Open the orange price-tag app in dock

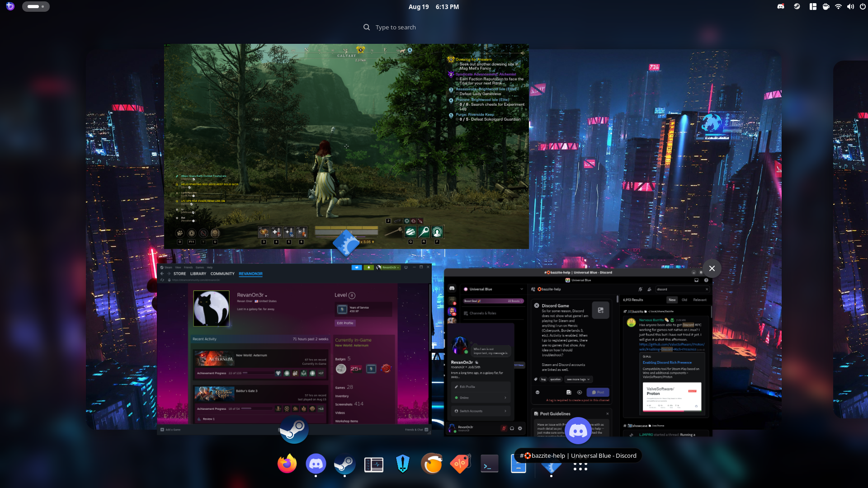click(461, 464)
